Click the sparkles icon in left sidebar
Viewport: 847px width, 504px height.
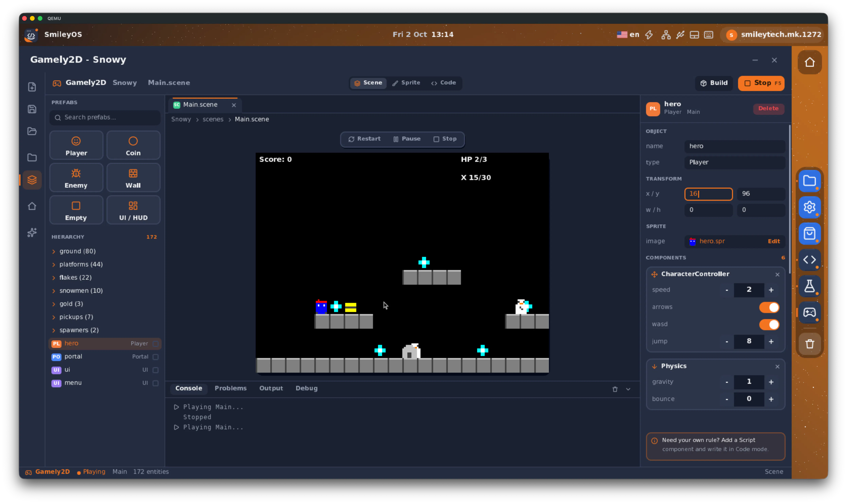pyautogui.click(x=32, y=233)
